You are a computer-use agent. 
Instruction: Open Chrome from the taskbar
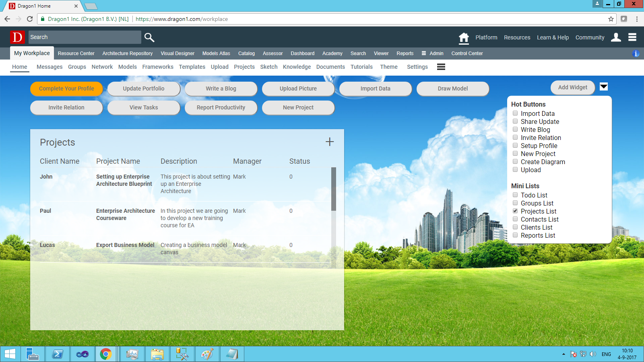[x=106, y=354]
